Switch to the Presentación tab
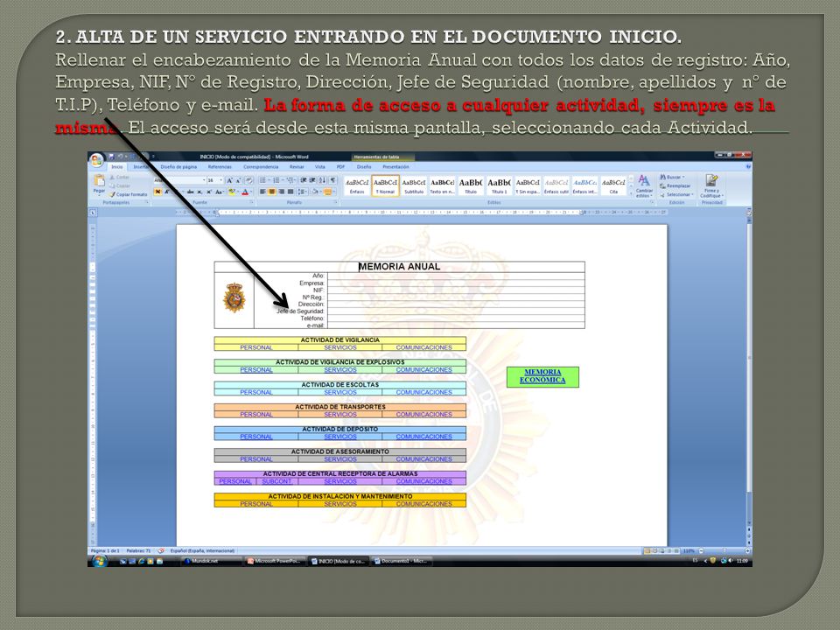 (x=395, y=167)
